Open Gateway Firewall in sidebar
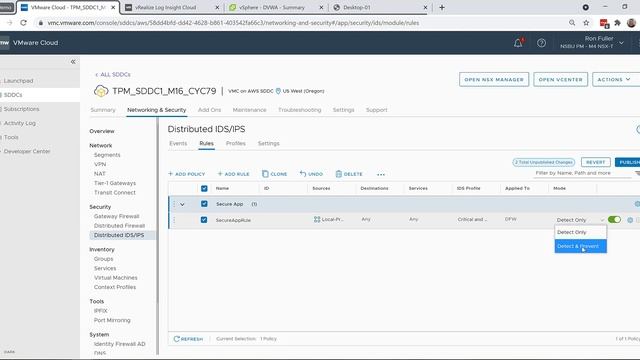The width and height of the screenshot is (640, 360). tap(116, 216)
